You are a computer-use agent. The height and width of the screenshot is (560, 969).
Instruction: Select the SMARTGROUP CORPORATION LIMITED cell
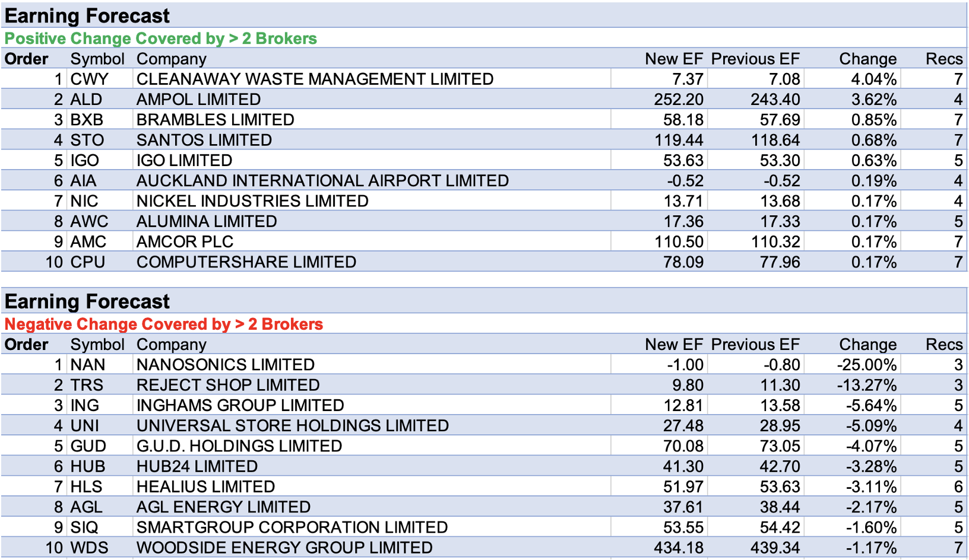tap(292, 527)
